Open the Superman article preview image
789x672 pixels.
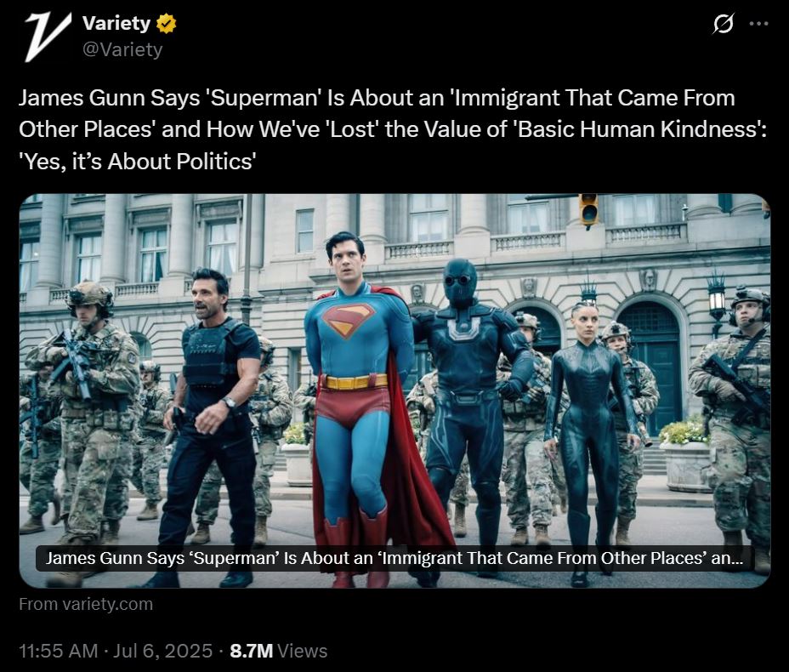pos(394,390)
